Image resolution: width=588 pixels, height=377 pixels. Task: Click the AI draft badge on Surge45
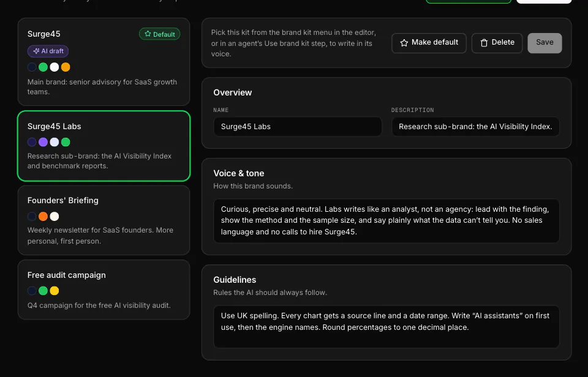[48, 51]
